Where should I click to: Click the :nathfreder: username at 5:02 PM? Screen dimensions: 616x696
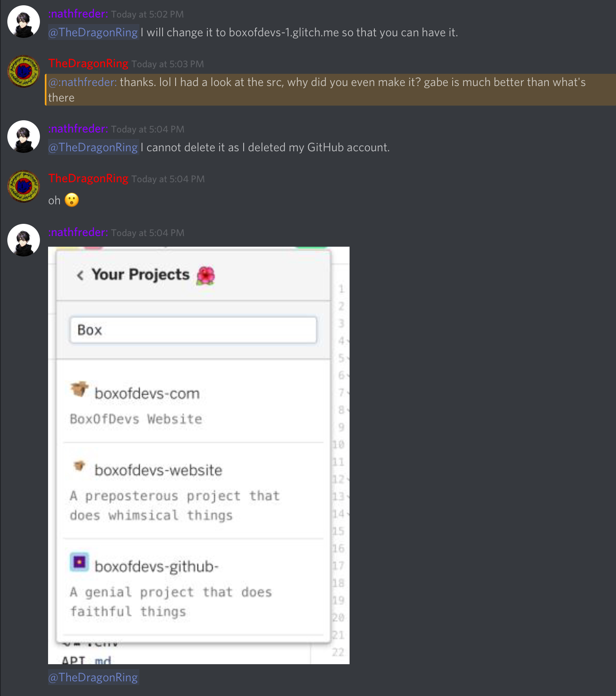78,14
